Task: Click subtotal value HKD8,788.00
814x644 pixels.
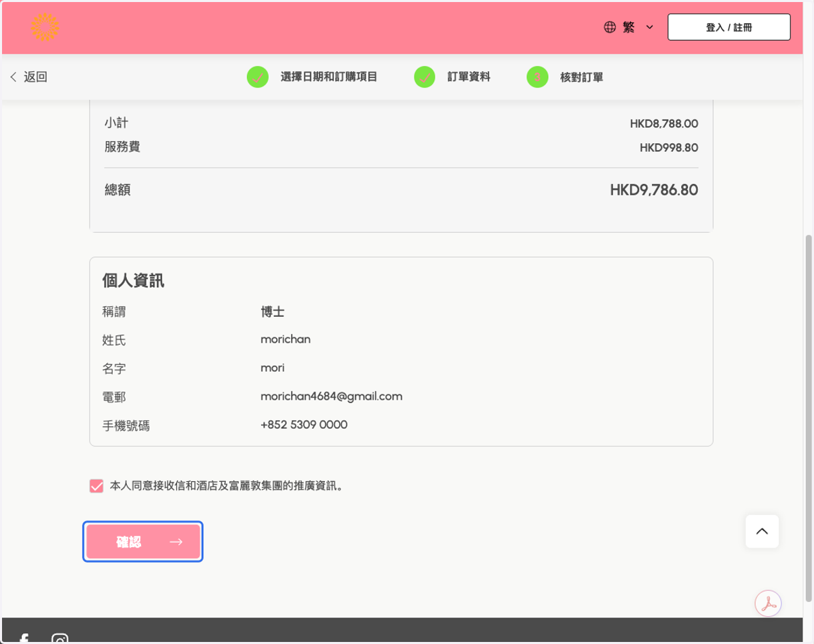Action: [664, 124]
